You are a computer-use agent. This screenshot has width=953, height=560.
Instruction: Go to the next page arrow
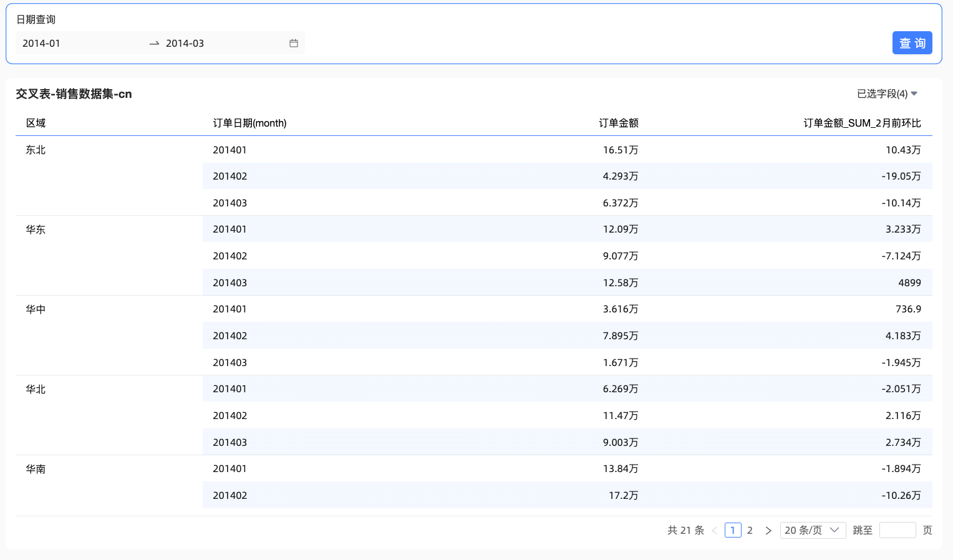click(x=768, y=531)
